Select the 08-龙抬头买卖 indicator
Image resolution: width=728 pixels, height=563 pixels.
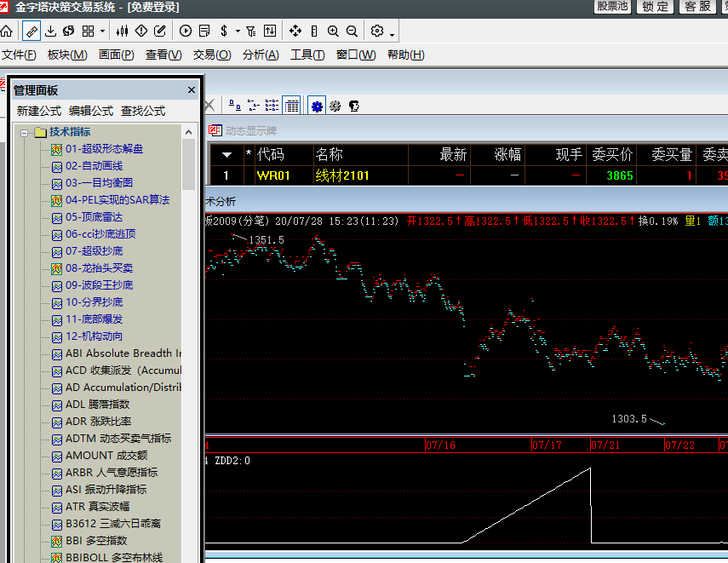[x=99, y=267]
